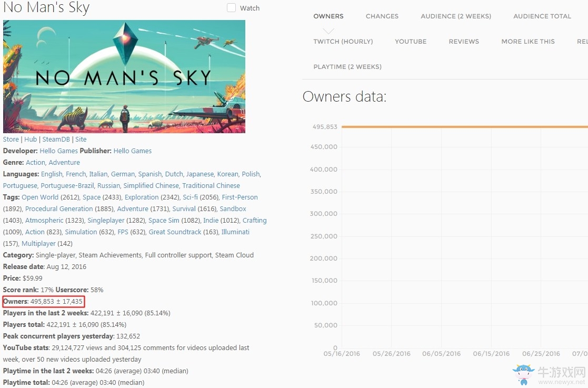
Task: Open the SteamDB link
Action: 56,140
